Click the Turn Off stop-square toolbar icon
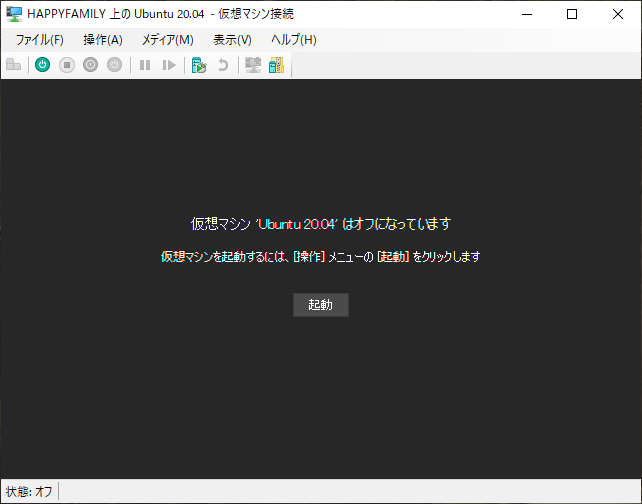 (x=67, y=65)
